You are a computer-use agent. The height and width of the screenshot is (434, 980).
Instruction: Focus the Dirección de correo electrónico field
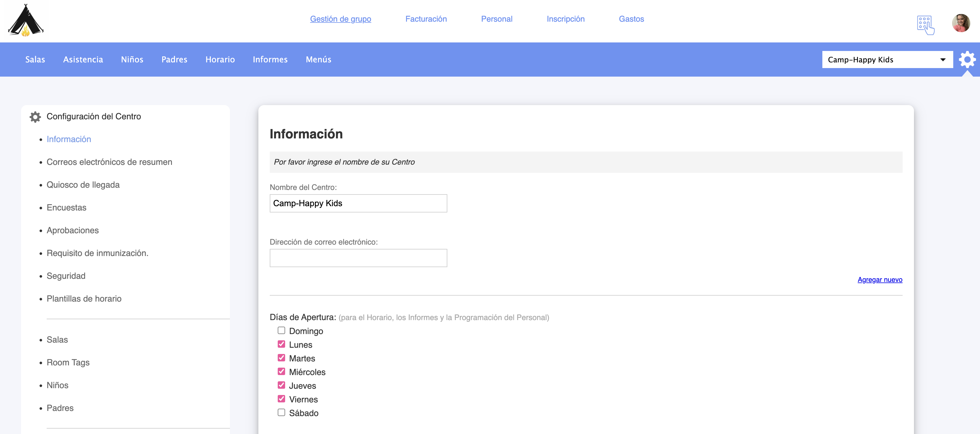tap(358, 258)
